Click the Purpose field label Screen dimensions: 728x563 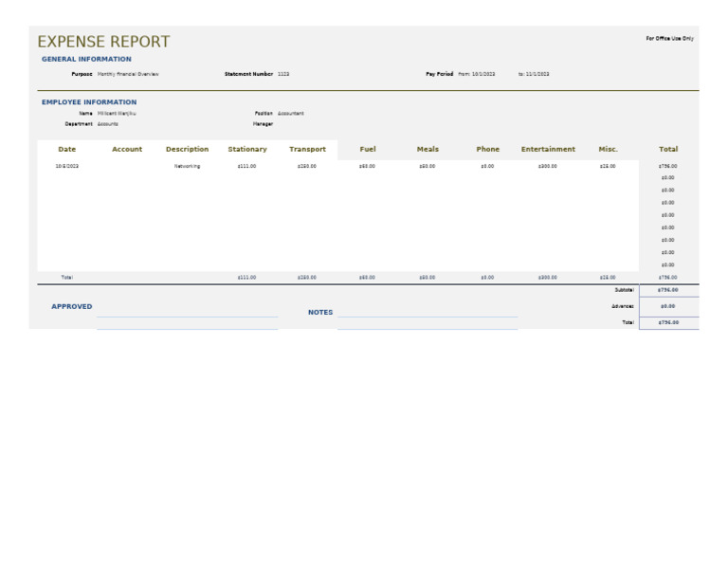click(82, 74)
